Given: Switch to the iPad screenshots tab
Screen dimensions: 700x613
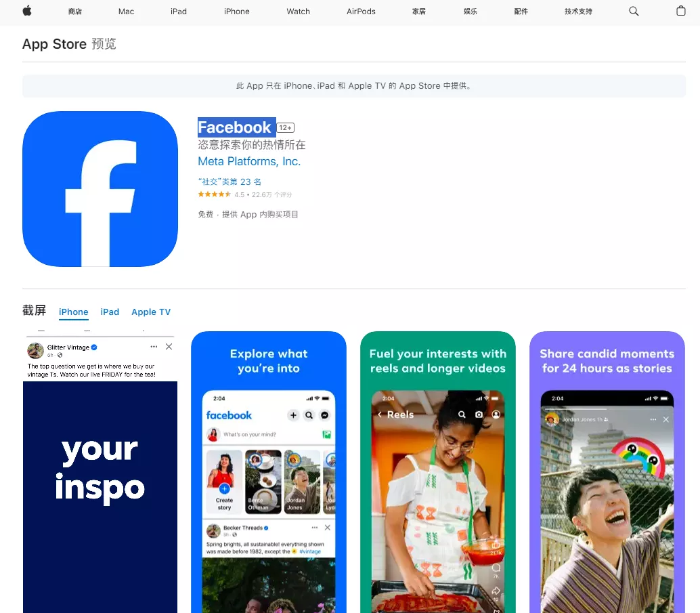Looking at the screenshot, I should tap(110, 312).
